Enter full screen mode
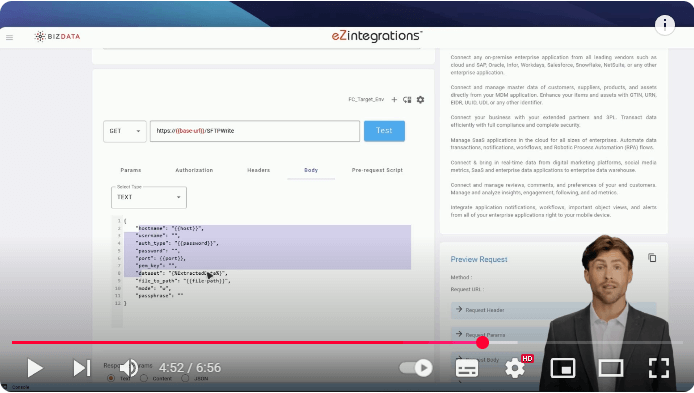 (659, 368)
